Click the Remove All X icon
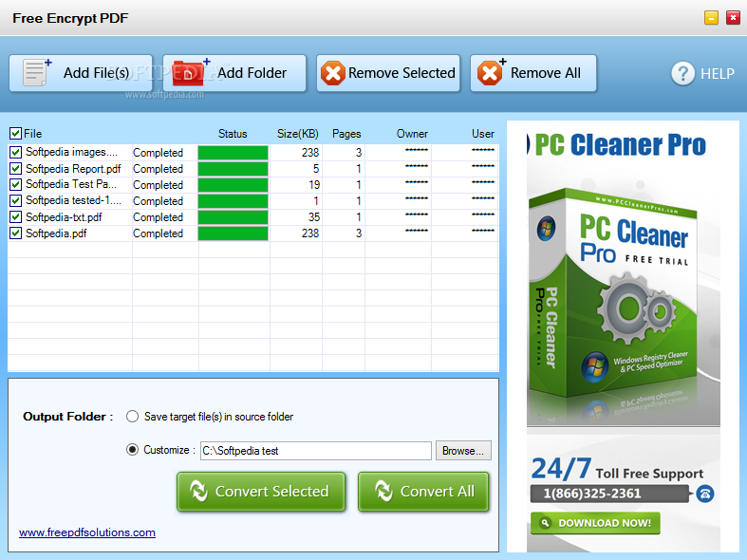This screenshot has height=560, width=747. tap(491, 72)
